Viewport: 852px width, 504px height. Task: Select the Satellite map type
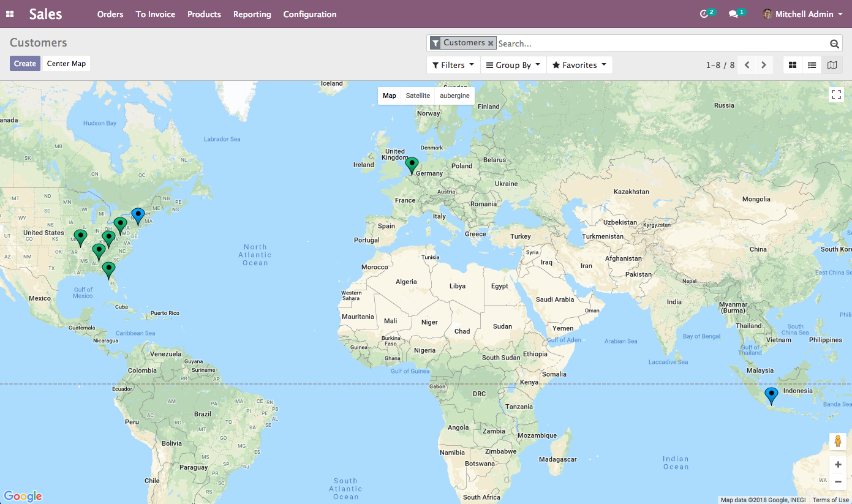tap(418, 96)
